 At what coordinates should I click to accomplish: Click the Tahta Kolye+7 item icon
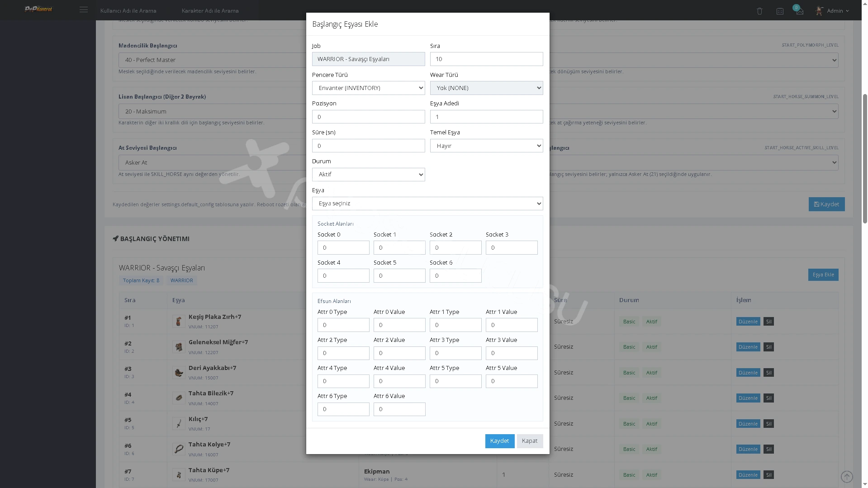click(x=179, y=449)
